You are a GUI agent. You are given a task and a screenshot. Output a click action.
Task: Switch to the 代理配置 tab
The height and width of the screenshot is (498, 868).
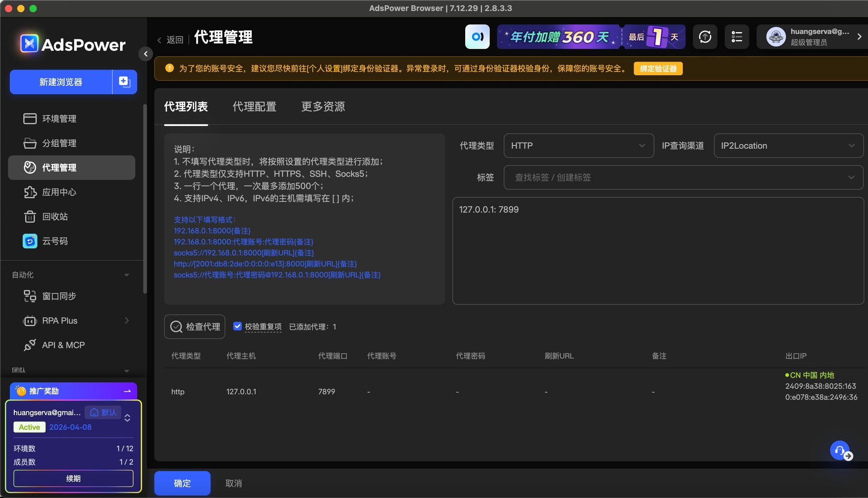[x=254, y=107]
